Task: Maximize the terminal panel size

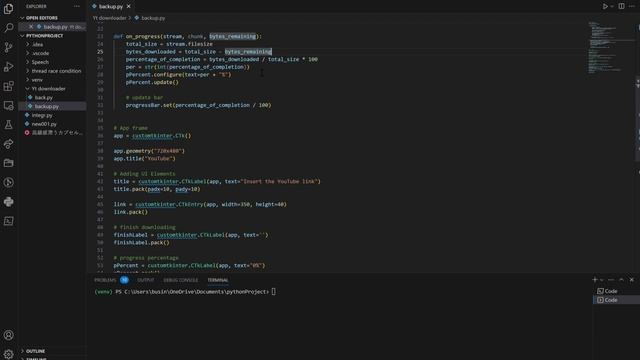Action: (x=621, y=280)
